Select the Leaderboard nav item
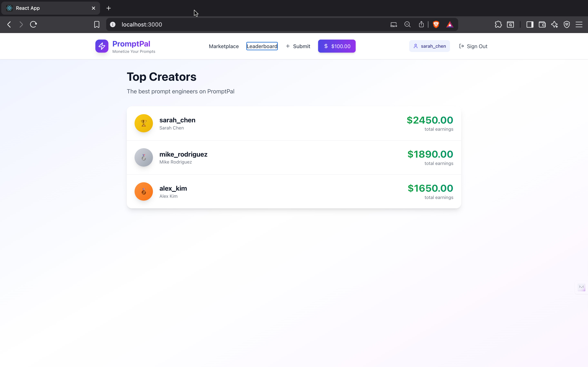The width and height of the screenshot is (588, 367). click(x=262, y=46)
